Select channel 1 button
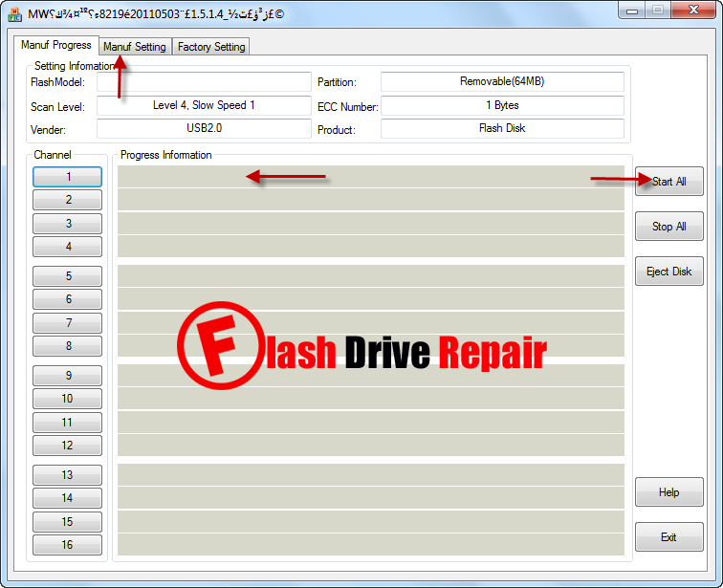 67,177
